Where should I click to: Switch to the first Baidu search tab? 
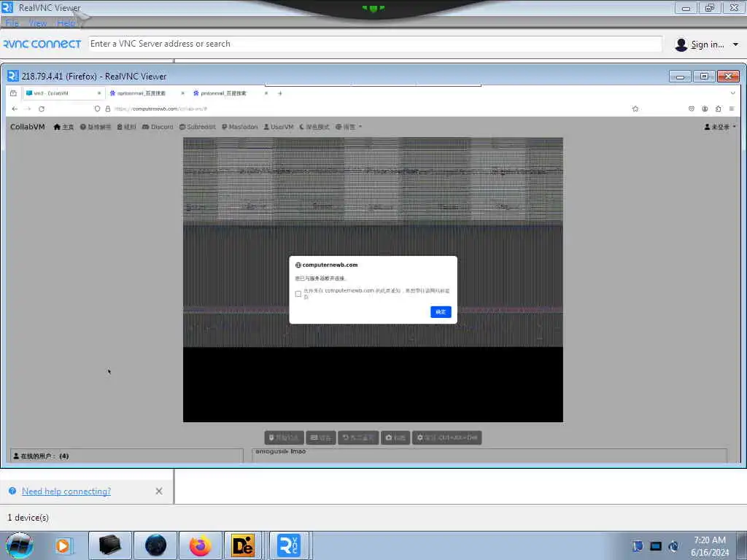coord(142,93)
